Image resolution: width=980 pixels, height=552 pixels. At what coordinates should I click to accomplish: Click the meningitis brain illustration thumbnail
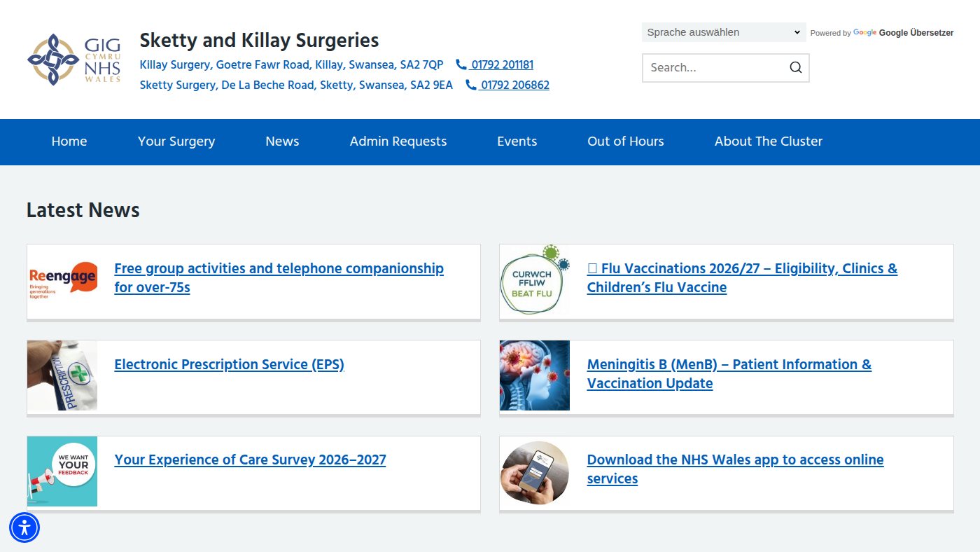coord(535,375)
